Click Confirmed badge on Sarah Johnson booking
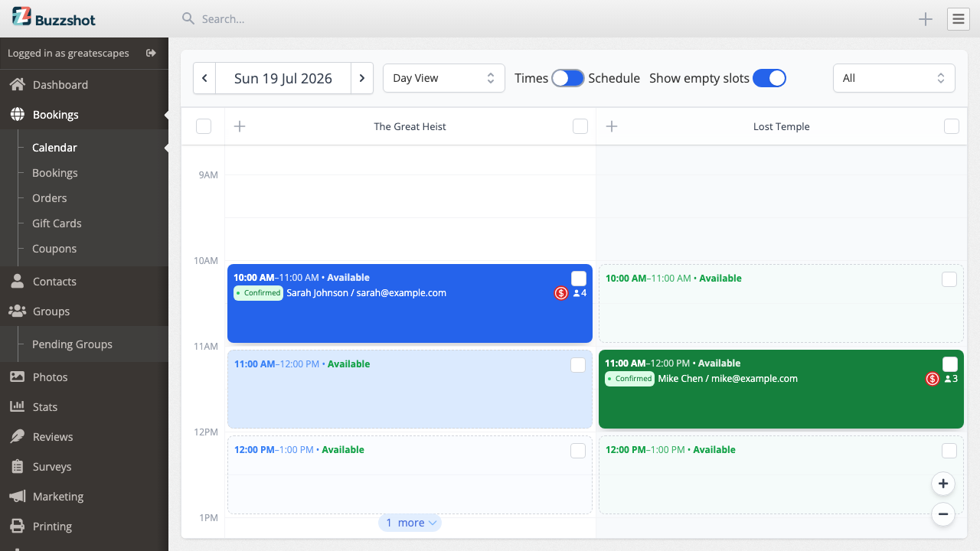 point(258,293)
